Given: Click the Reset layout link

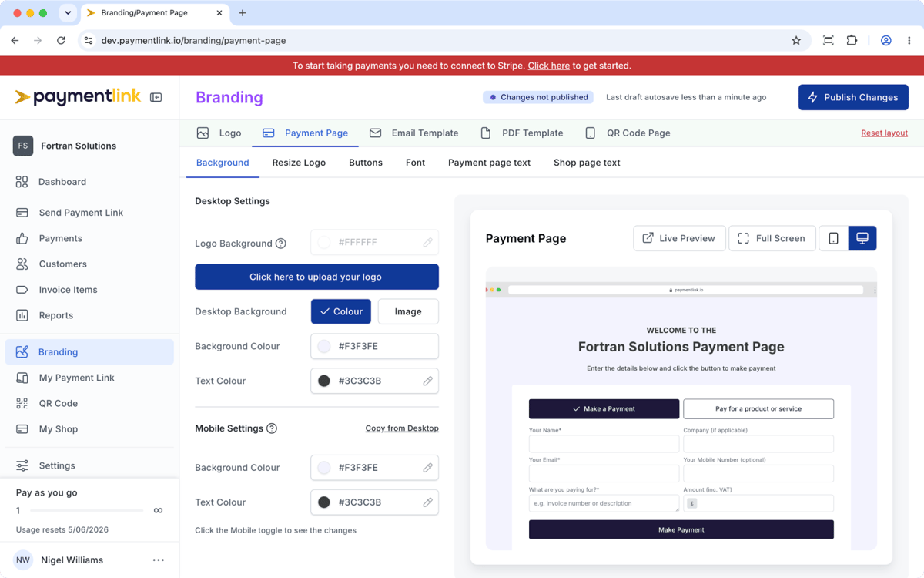Looking at the screenshot, I should click(884, 133).
